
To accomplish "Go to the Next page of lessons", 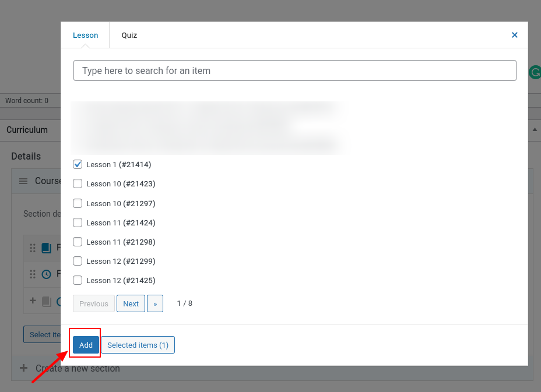I will coord(131,303).
